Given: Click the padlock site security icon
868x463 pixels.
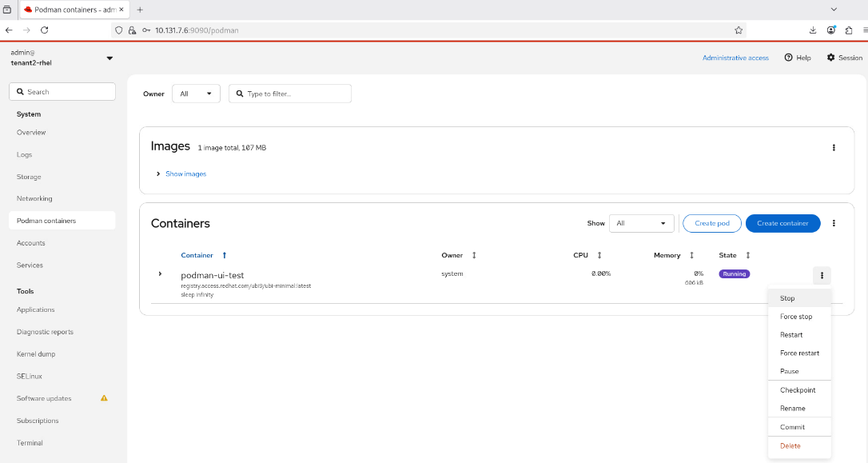Looking at the screenshot, I should pos(133,30).
